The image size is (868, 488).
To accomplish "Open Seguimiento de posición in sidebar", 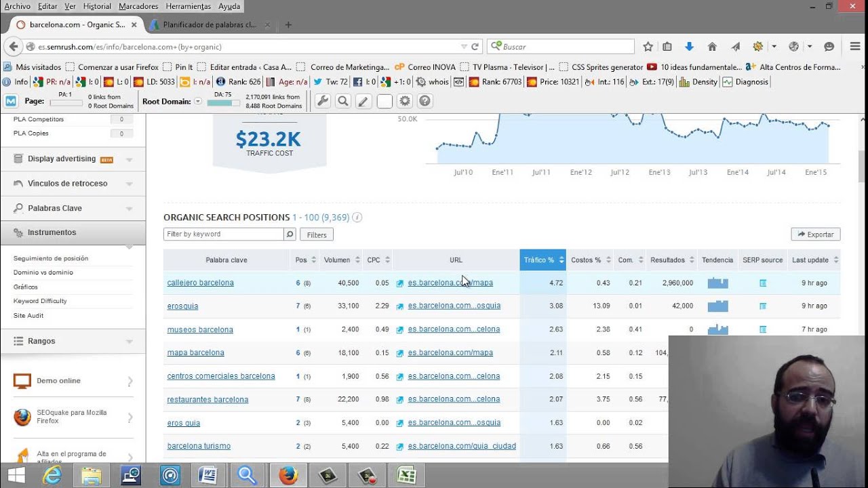I will click(x=51, y=258).
